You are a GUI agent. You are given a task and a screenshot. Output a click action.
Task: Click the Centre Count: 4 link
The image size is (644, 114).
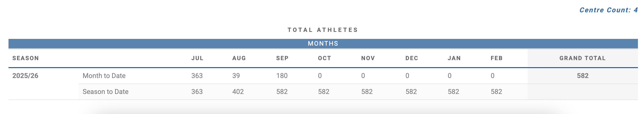pyautogui.click(x=609, y=10)
